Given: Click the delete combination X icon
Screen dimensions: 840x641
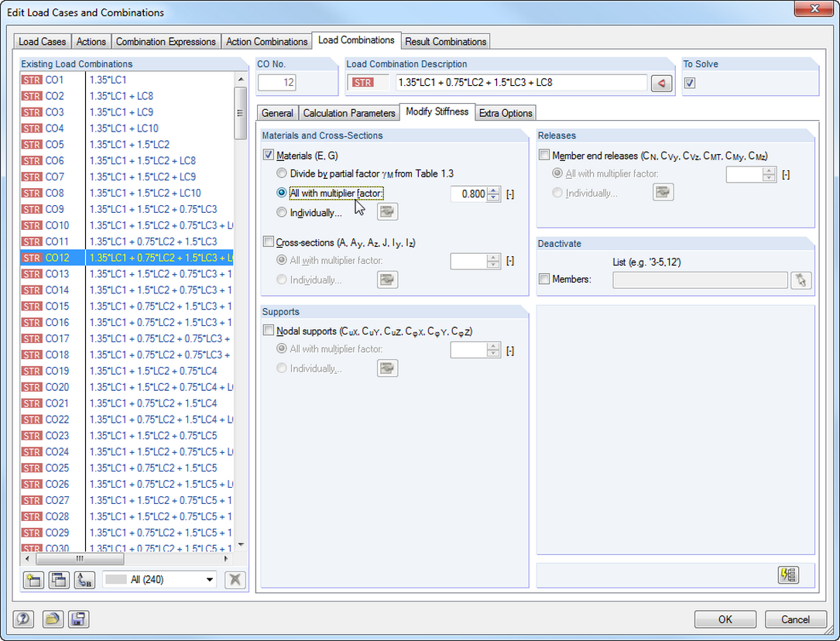Looking at the screenshot, I should [235, 579].
